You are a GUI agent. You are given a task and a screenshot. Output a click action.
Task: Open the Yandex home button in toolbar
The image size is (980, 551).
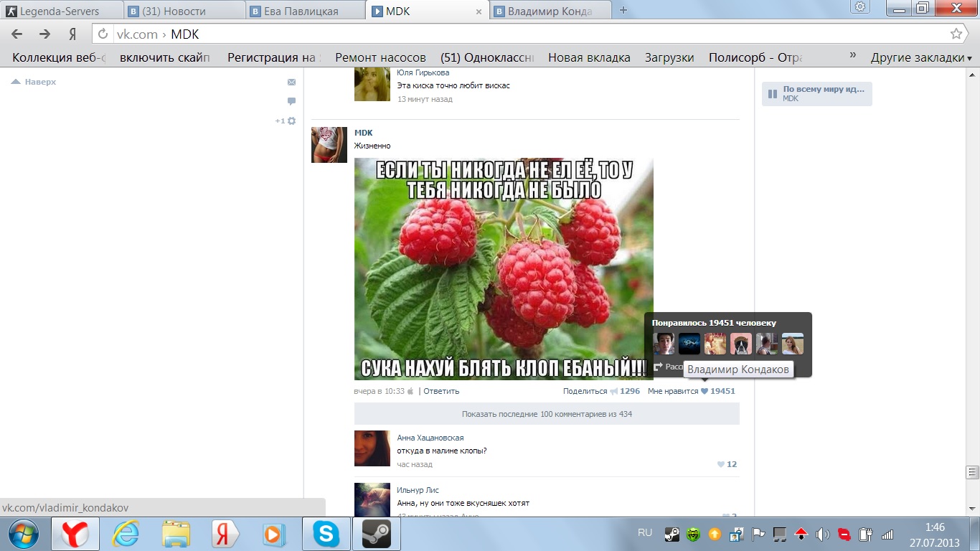click(x=72, y=34)
